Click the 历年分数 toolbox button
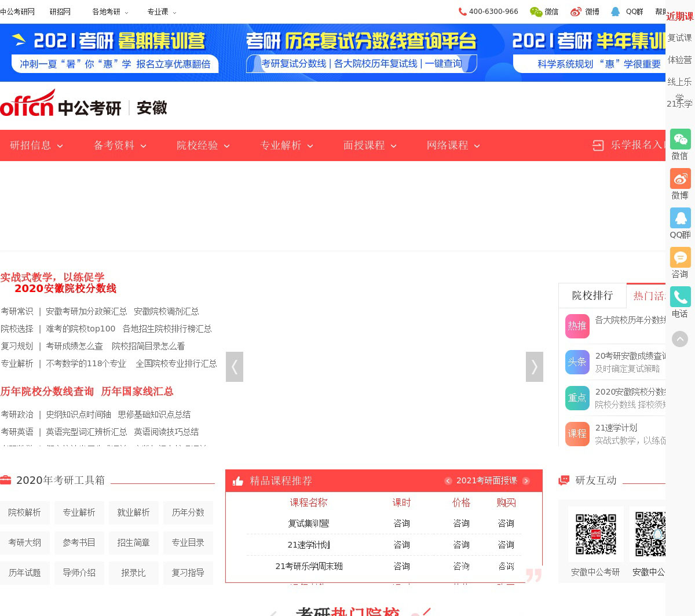The image size is (695, 616). point(188,513)
